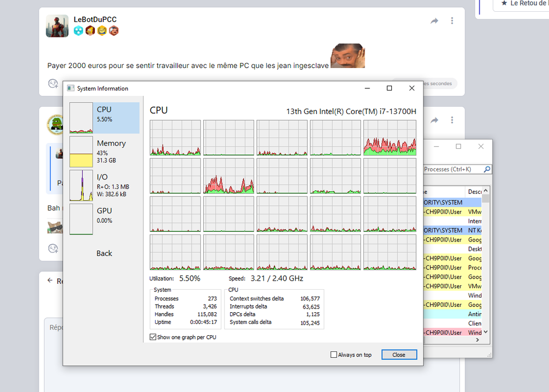Click the Back item in sidebar
This screenshot has height=392, width=549.
point(104,253)
